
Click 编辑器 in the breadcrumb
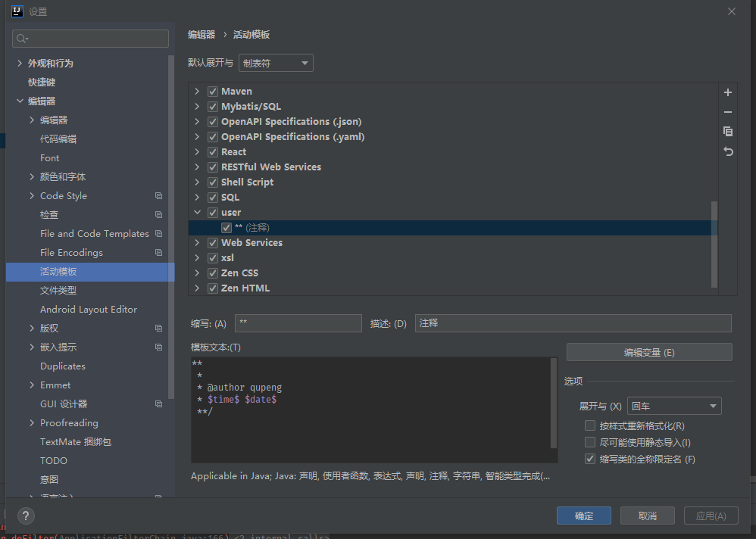tap(201, 35)
